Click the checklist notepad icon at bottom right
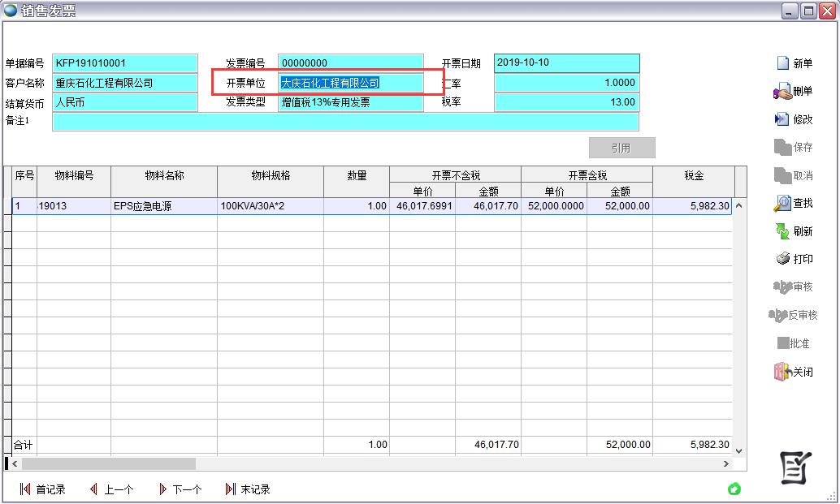 795,467
